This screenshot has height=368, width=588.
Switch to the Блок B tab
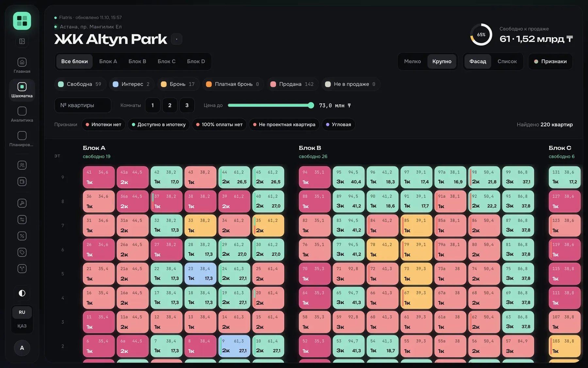[x=137, y=61]
